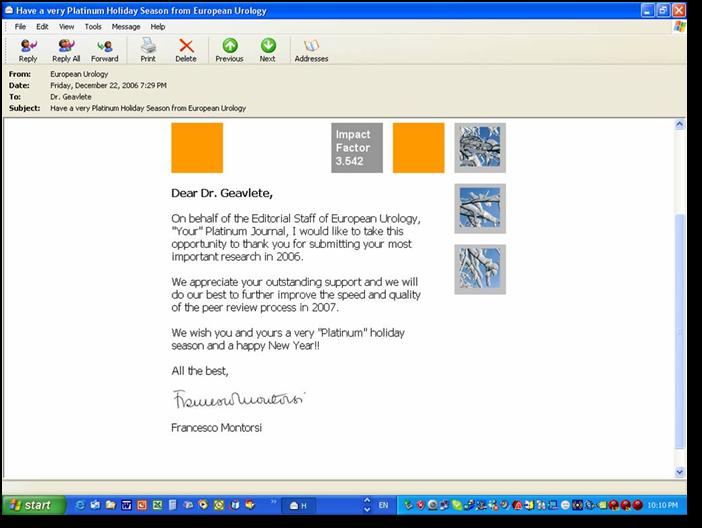
Task: Click scroll down arrow of message
Action: pyautogui.click(x=680, y=472)
